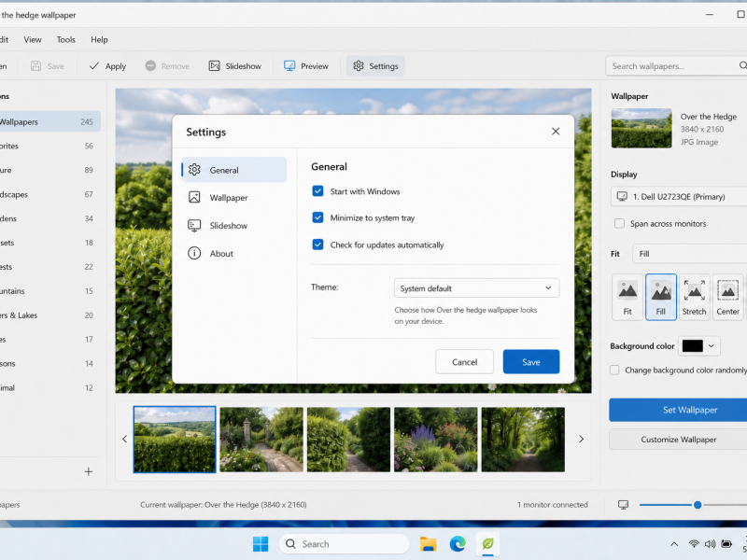Click the Wi-Fi icon in system tray
747x560 pixels.
(694, 544)
